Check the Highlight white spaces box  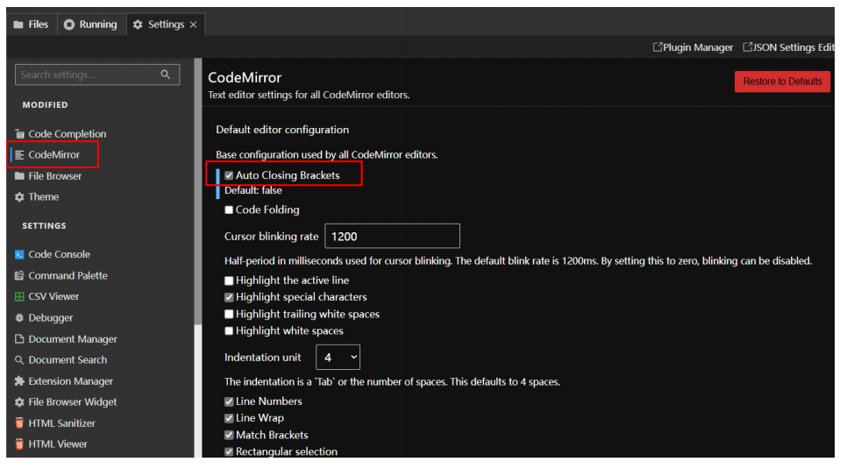(229, 331)
